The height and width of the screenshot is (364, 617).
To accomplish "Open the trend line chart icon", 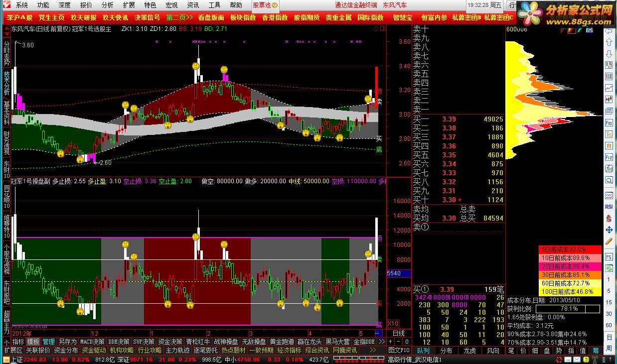I will point(609,88).
